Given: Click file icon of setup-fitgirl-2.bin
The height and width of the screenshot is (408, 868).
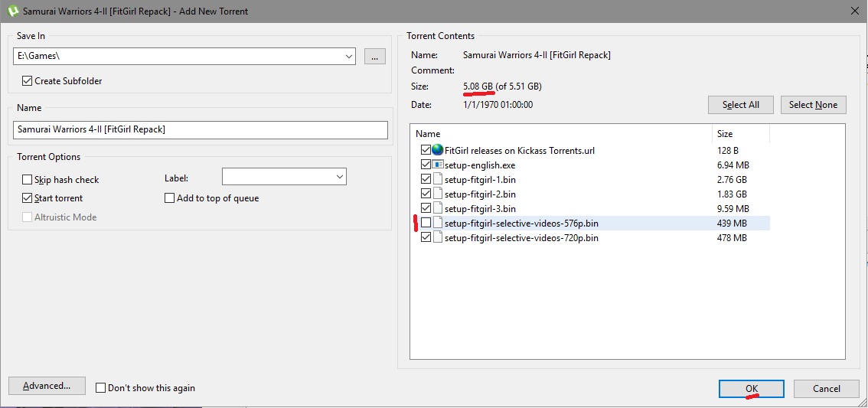Looking at the screenshot, I should pyautogui.click(x=437, y=194).
